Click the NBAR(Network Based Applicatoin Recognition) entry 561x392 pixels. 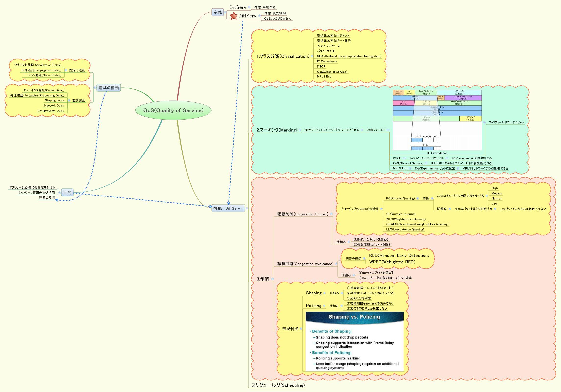pos(349,56)
